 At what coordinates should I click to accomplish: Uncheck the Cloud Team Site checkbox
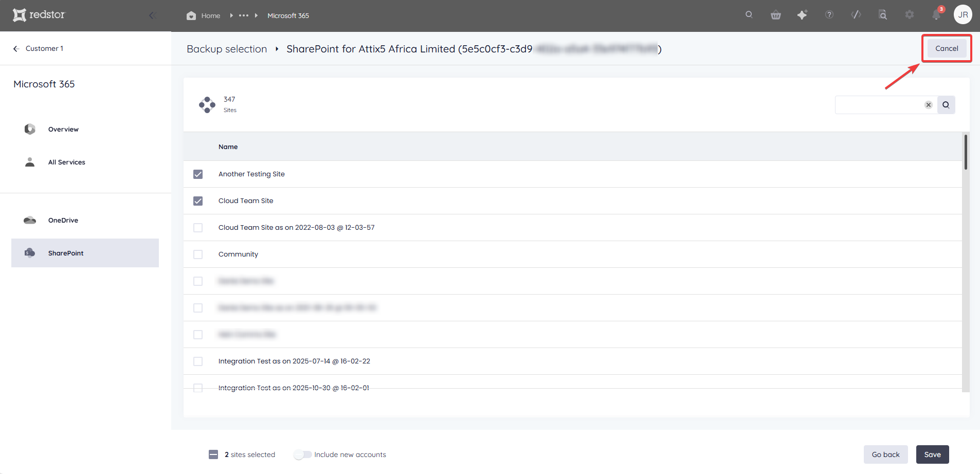click(198, 201)
